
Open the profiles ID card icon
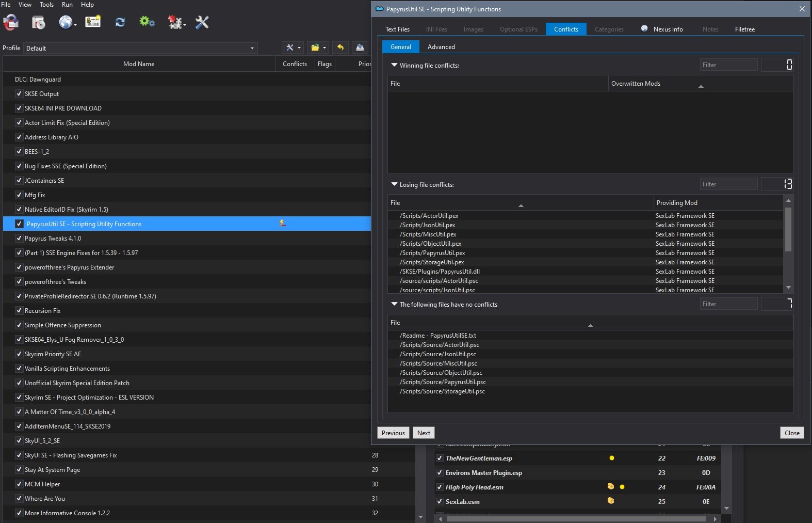(93, 22)
